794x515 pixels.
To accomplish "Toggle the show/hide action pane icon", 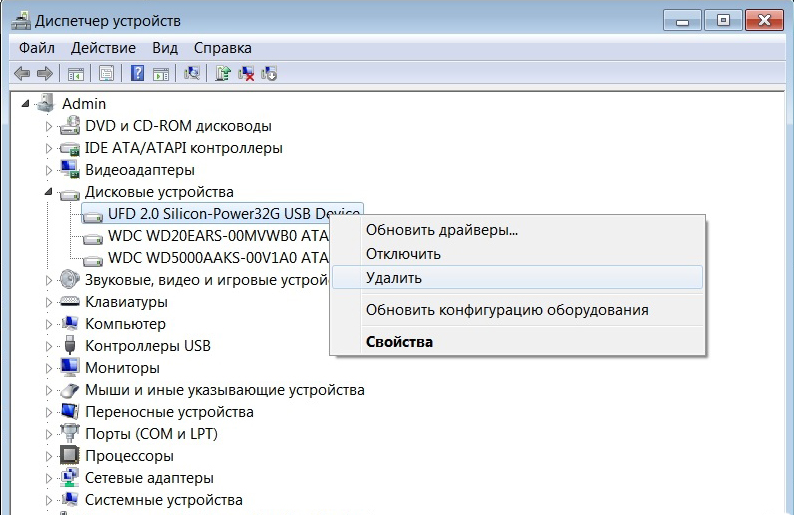I will click(x=161, y=74).
